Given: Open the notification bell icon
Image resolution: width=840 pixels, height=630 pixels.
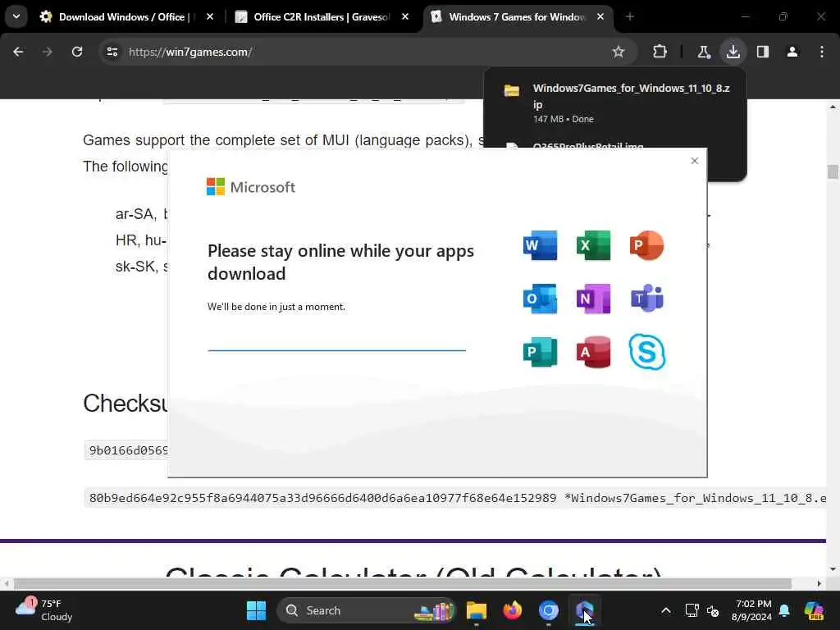Looking at the screenshot, I should tap(784, 610).
